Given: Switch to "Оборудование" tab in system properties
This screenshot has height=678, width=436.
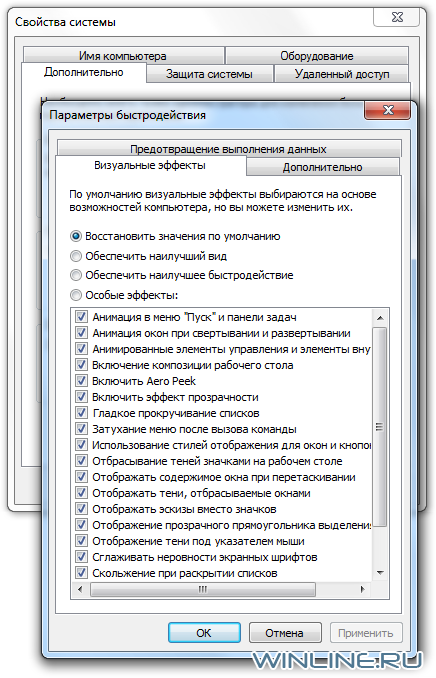Looking at the screenshot, I should coord(317,56).
